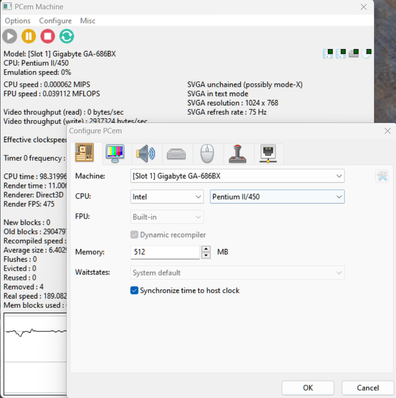
Task: Open the Intel CPU manufacturer dropdown
Action: pyautogui.click(x=167, y=197)
